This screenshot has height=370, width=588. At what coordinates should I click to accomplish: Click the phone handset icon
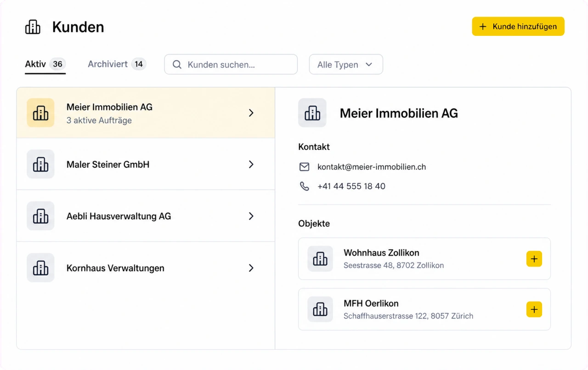pyautogui.click(x=304, y=186)
